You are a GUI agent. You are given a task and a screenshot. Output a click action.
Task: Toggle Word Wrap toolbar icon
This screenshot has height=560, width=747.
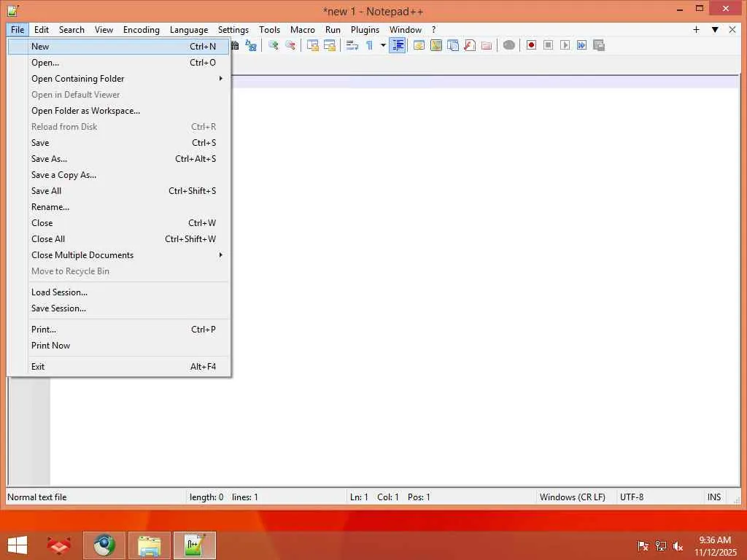tap(352, 45)
